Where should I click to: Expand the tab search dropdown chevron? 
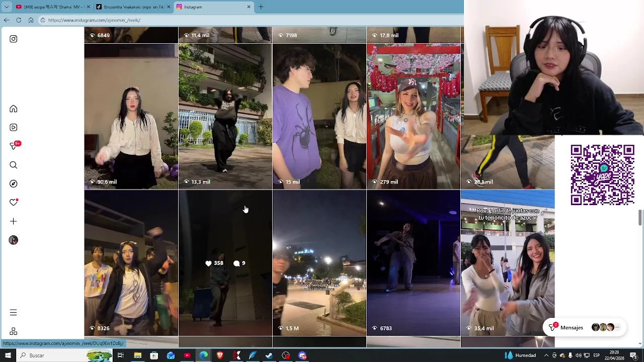(x=7, y=7)
